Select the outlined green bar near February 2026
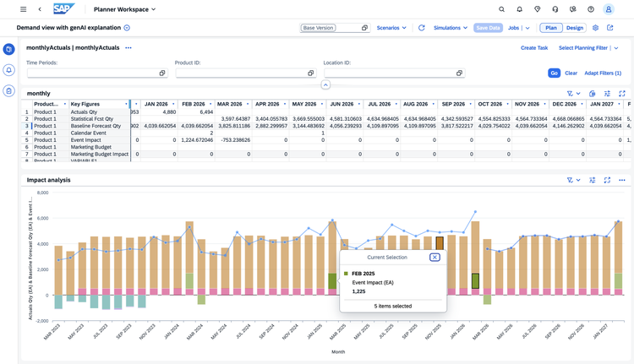 pos(475,280)
